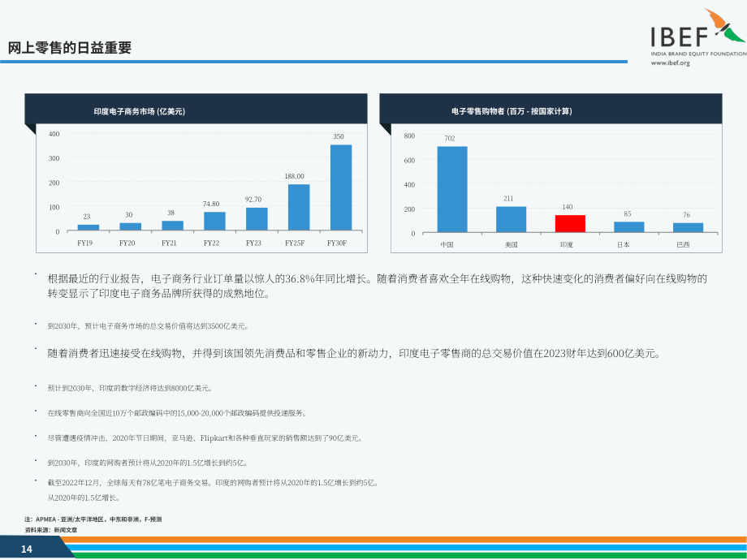
Task: Click the 印度 axis label
Action: click(x=567, y=245)
